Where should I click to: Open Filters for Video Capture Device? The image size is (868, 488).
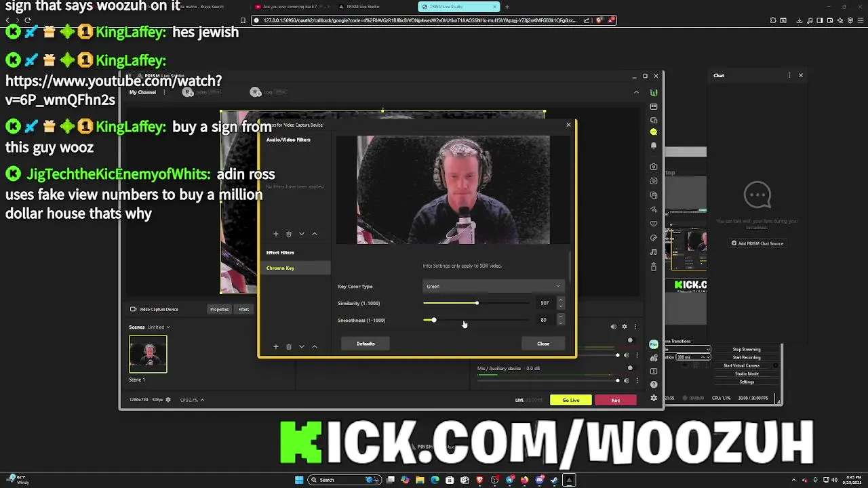(243, 309)
